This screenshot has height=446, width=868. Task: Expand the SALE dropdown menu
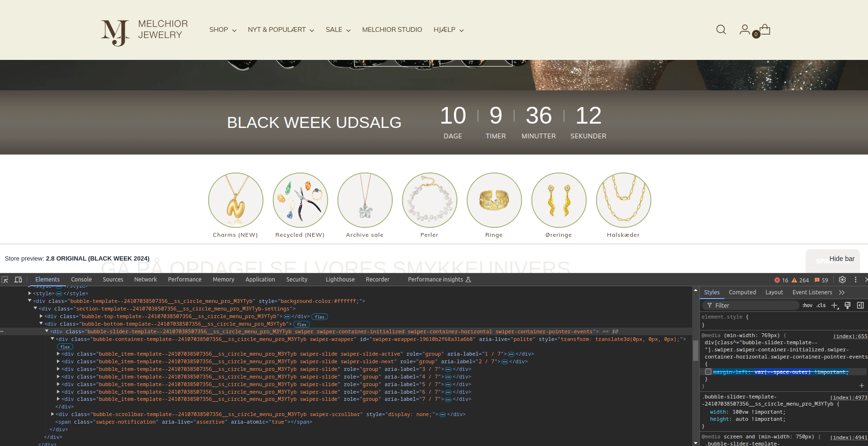(338, 29)
